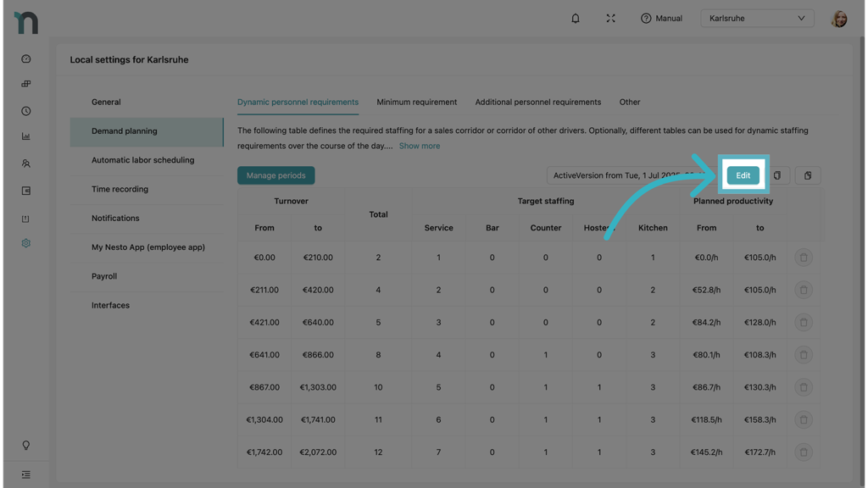
Task: Click the lightbulb tips icon
Action: pos(26,446)
